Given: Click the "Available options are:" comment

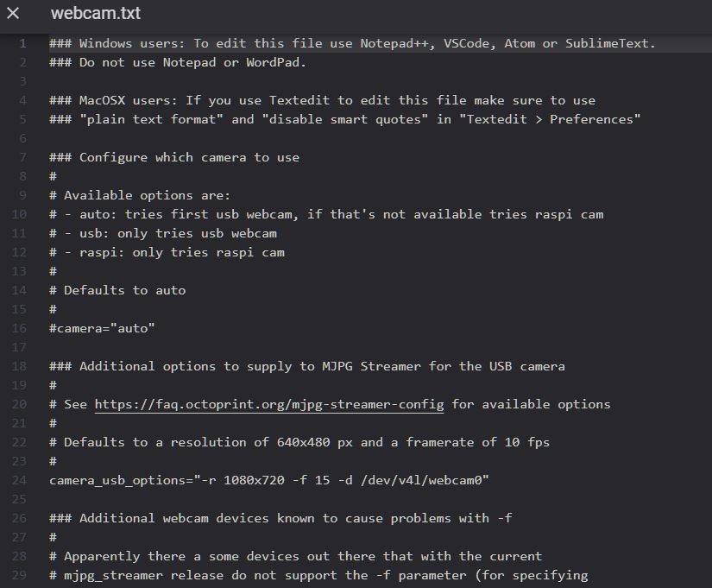Looking at the screenshot, I should pos(147,195).
